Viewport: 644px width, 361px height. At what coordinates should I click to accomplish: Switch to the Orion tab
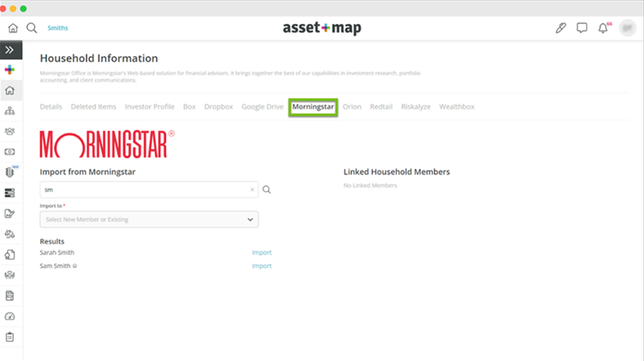pyautogui.click(x=352, y=106)
